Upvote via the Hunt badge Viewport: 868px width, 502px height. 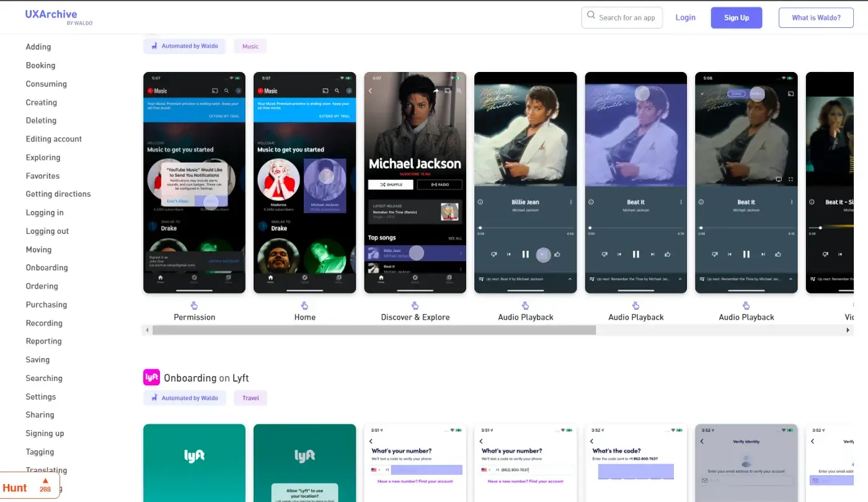click(45, 485)
